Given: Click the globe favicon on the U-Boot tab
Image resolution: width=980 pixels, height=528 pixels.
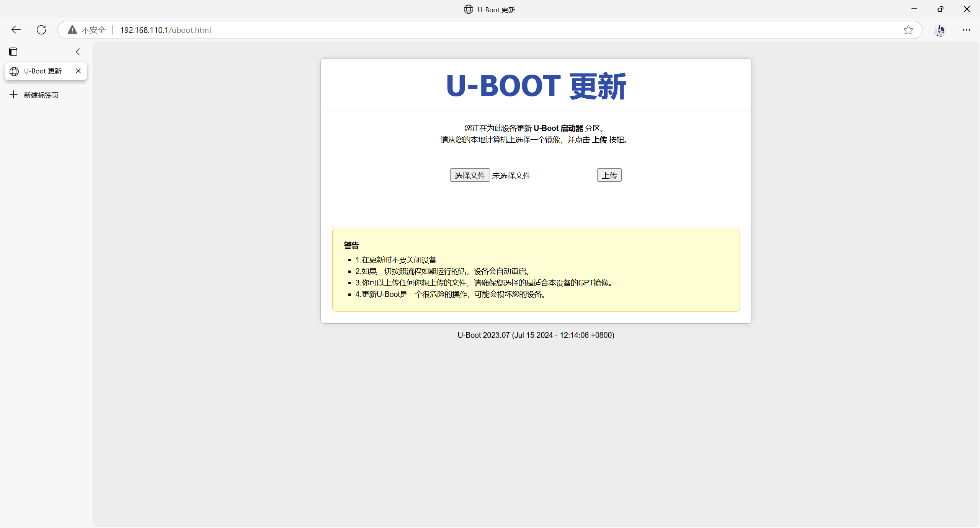Looking at the screenshot, I should [14, 71].
